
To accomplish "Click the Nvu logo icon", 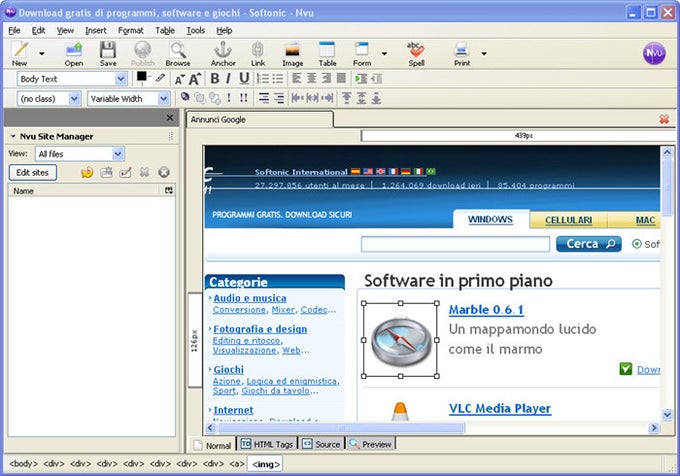I will point(654,53).
